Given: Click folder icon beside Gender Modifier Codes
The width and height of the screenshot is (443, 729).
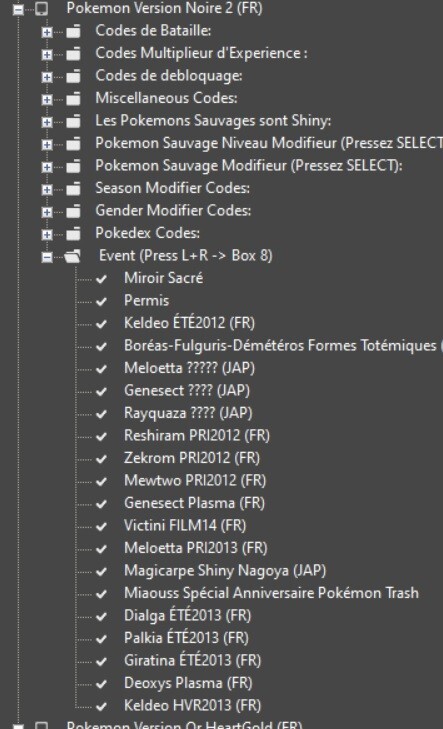Looking at the screenshot, I should pyautogui.click(x=73, y=211).
